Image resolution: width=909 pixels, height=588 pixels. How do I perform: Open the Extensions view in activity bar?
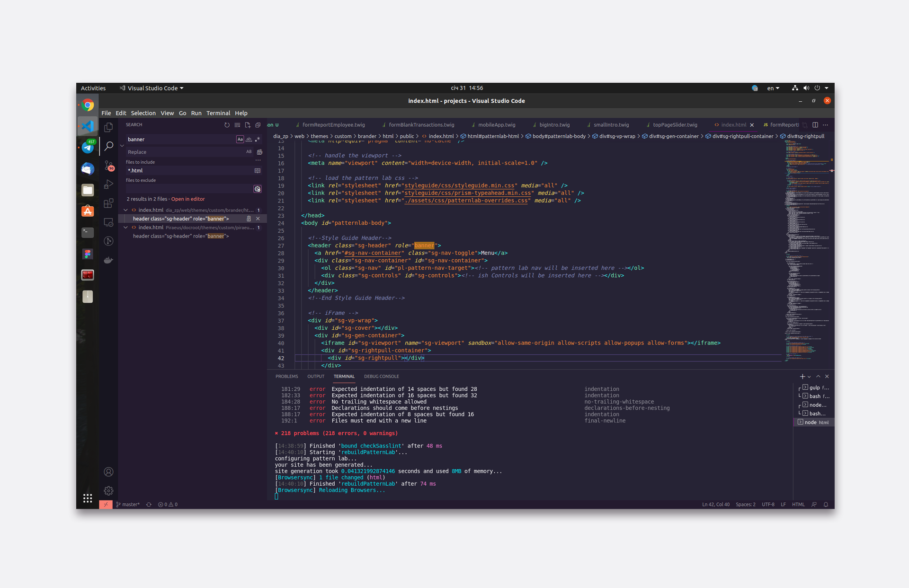pos(108,203)
